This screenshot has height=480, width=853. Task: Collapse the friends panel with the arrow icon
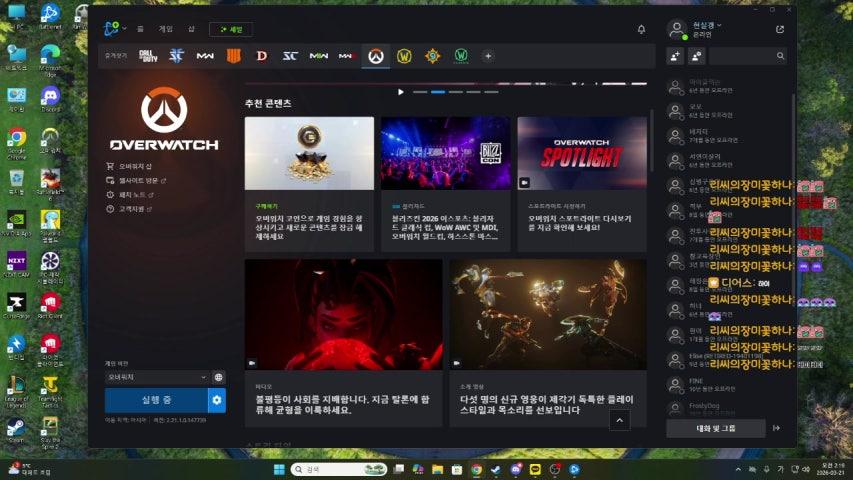[x=776, y=428]
